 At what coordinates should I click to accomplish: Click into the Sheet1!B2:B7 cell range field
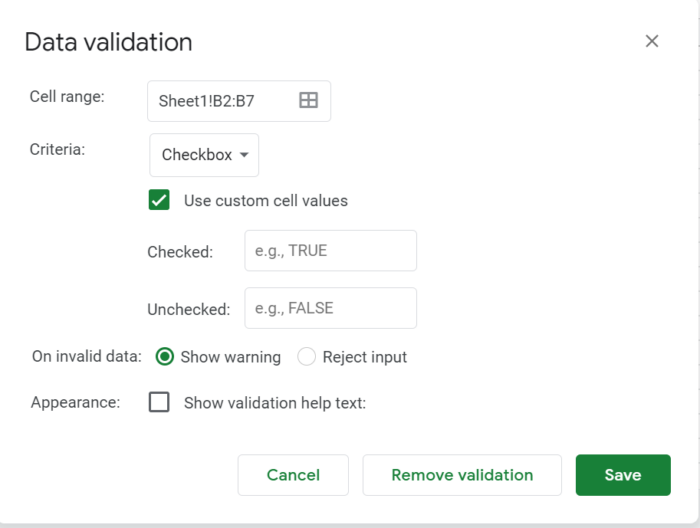pyautogui.click(x=224, y=101)
